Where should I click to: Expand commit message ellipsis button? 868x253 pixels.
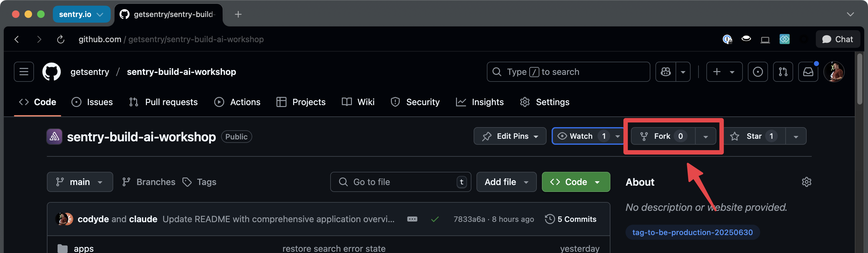[x=412, y=219]
